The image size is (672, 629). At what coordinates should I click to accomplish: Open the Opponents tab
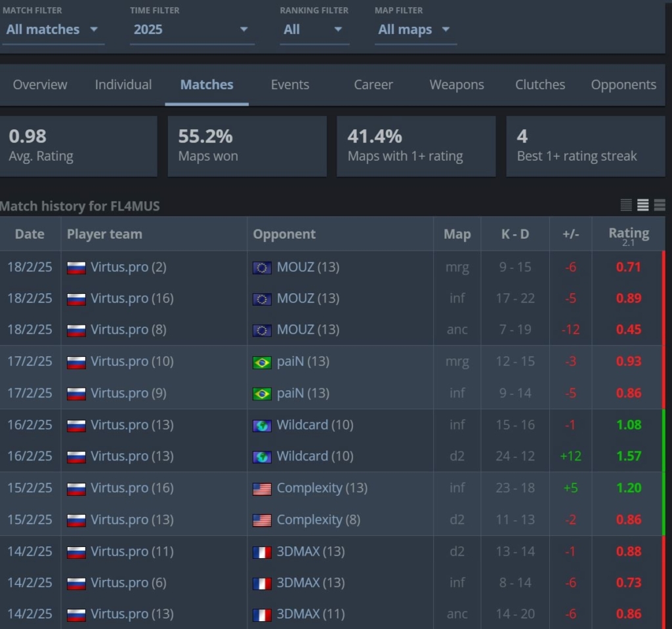coord(623,85)
